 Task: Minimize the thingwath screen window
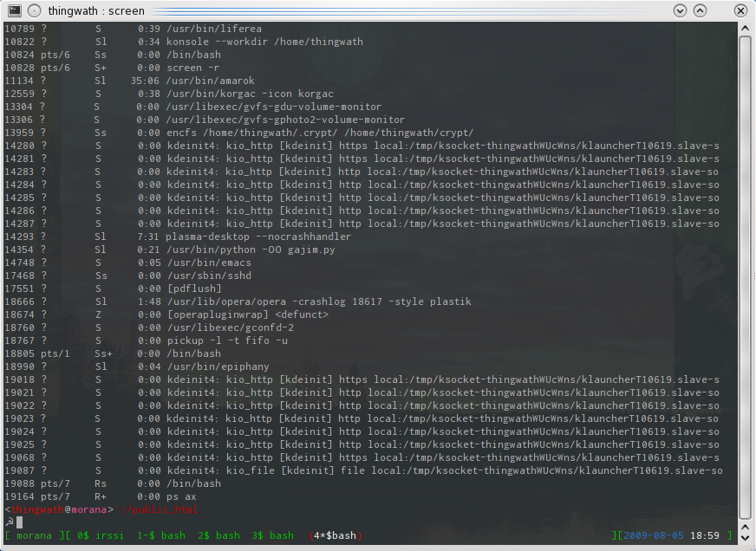point(680,10)
